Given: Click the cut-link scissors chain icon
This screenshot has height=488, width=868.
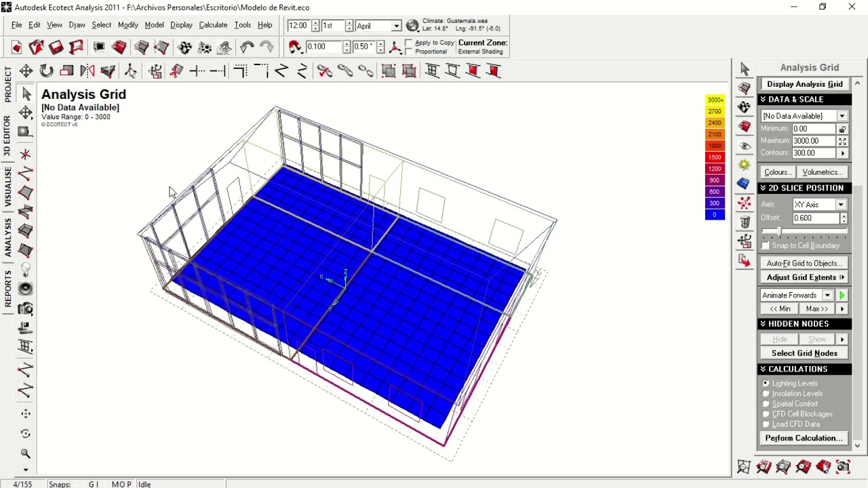Looking at the screenshot, I should click(x=325, y=71).
